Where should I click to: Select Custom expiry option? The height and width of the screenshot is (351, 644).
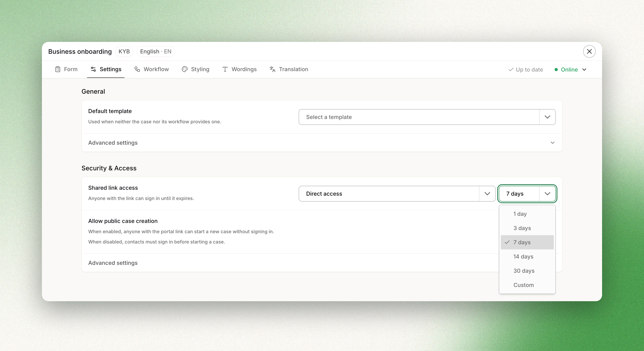527,285
